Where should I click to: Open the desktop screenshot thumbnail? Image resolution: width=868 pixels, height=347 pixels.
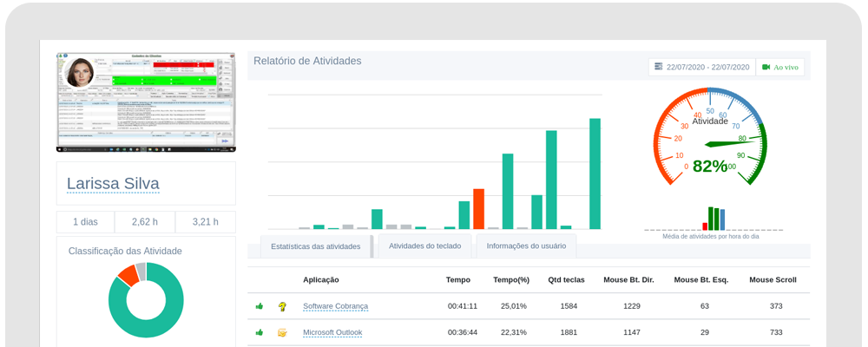tap(146, 102)
